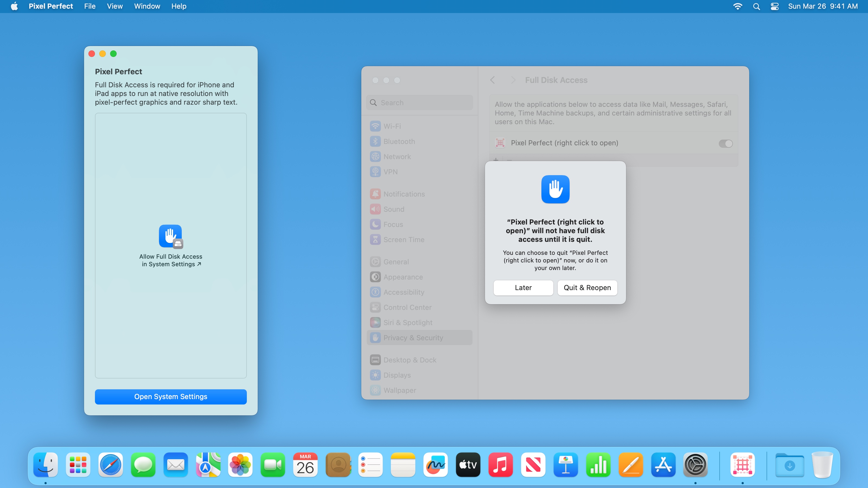The height and width of the screenshot is (488, 868).
Task: Click Allow Full Disk Access in System Settings link
Action: pos(171,260)
